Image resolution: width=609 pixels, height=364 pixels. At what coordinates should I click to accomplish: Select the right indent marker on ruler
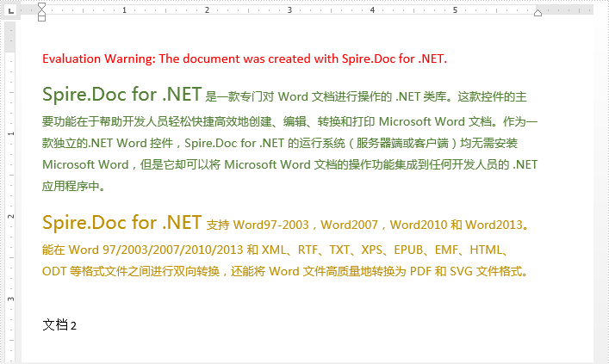[538, 13]
